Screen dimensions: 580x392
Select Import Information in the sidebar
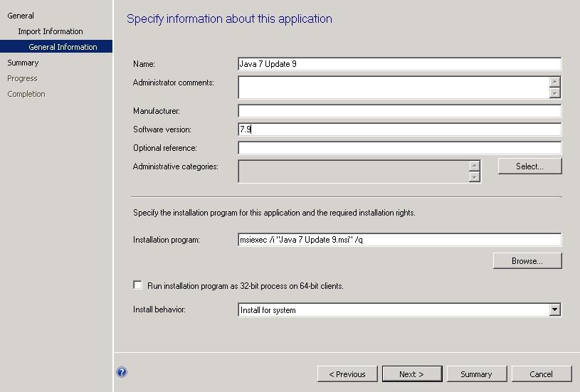(x=51, y=31)
